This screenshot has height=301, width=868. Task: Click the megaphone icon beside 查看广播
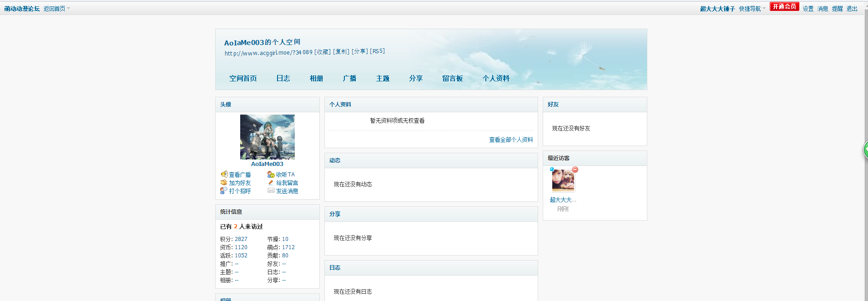[x=224, y=174]
